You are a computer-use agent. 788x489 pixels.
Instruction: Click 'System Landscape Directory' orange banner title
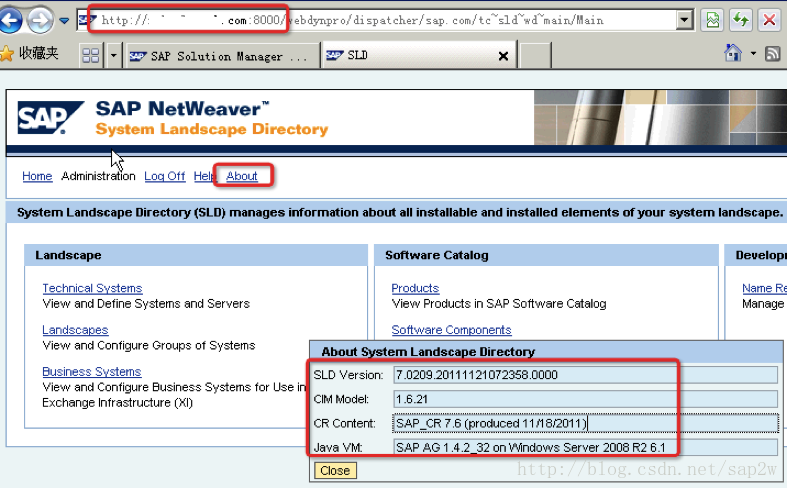click(x=212, y=130)
